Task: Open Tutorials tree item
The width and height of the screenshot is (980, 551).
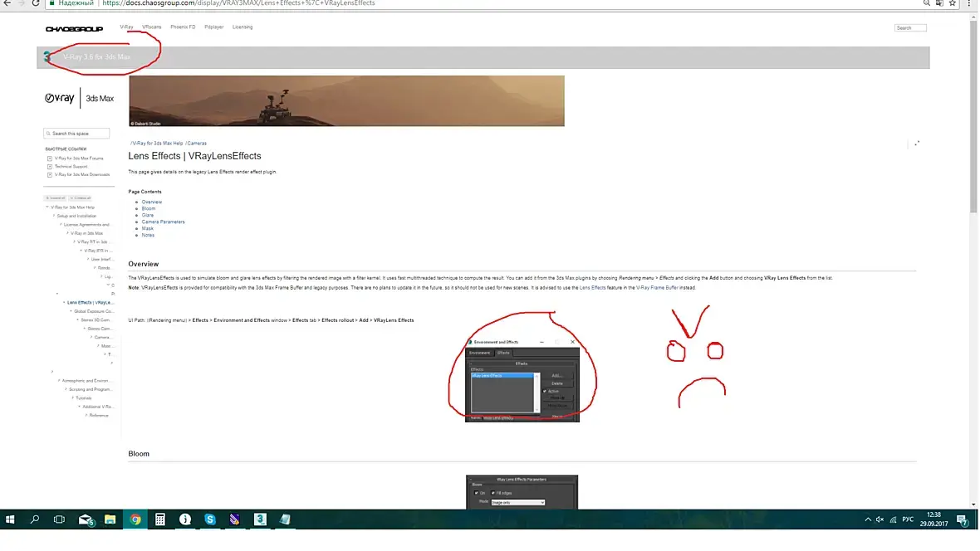Action: coord(84,398)
